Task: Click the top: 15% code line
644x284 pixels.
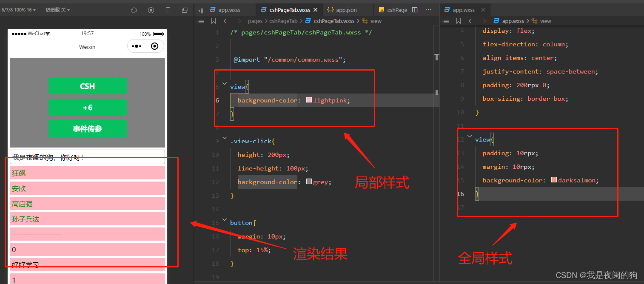Action: coord(254,250)
